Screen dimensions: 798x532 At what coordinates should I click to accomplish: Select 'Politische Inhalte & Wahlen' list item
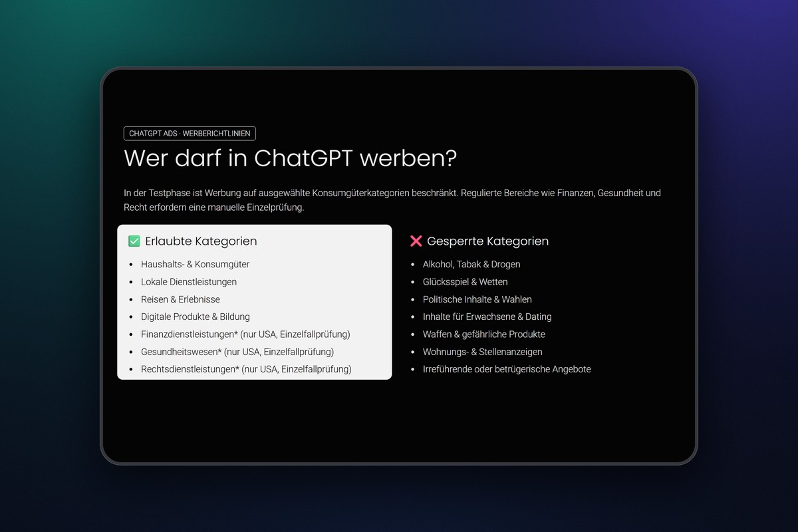[477, 299]
